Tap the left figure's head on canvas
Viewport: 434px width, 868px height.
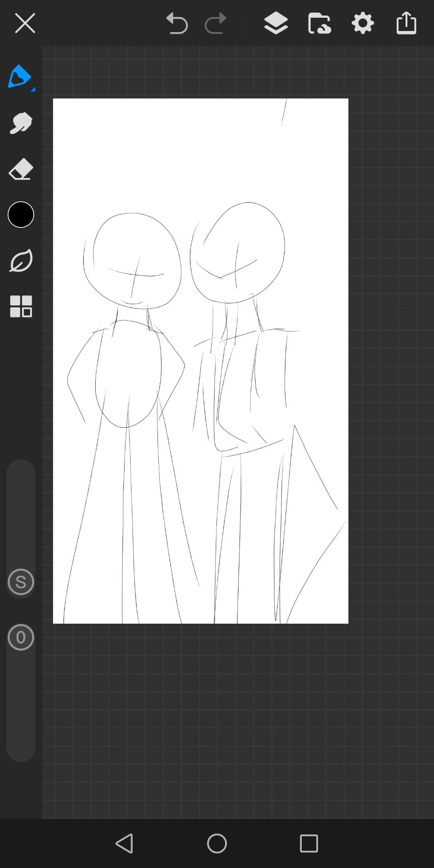point(133,260)
